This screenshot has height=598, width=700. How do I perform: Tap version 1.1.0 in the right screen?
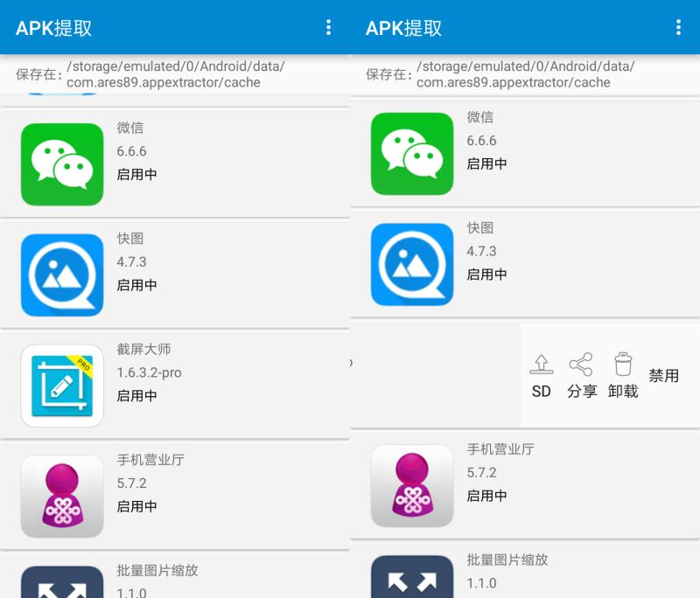point(482,583)
